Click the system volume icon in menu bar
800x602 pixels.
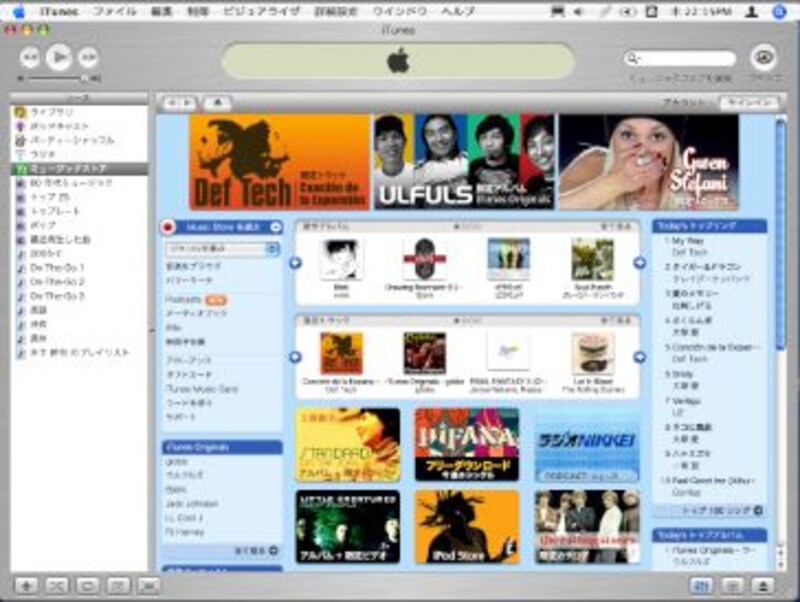click(x=578, y=11)
